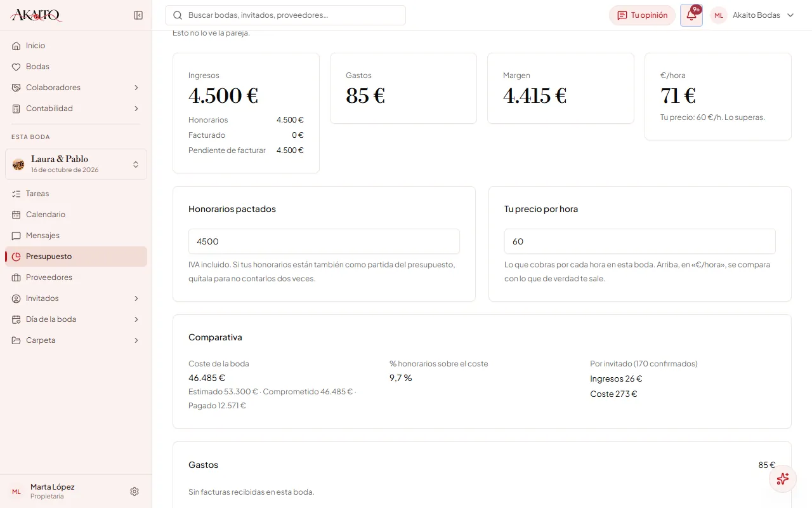Viewport: 812px width, 508px height.
Task: Open the sparkle assistant floating button
Action: pyautogui.click(x=783, y=479)
